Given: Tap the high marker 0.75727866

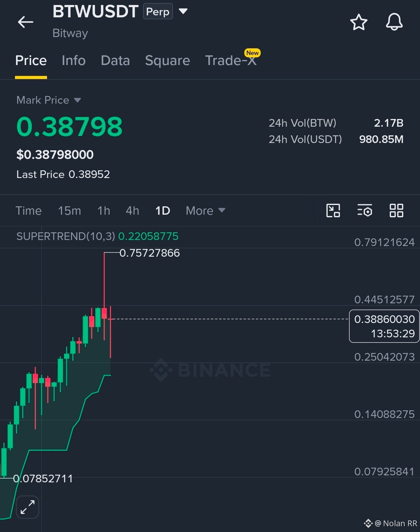Looking at the screenshot, I should pos(150,253).
